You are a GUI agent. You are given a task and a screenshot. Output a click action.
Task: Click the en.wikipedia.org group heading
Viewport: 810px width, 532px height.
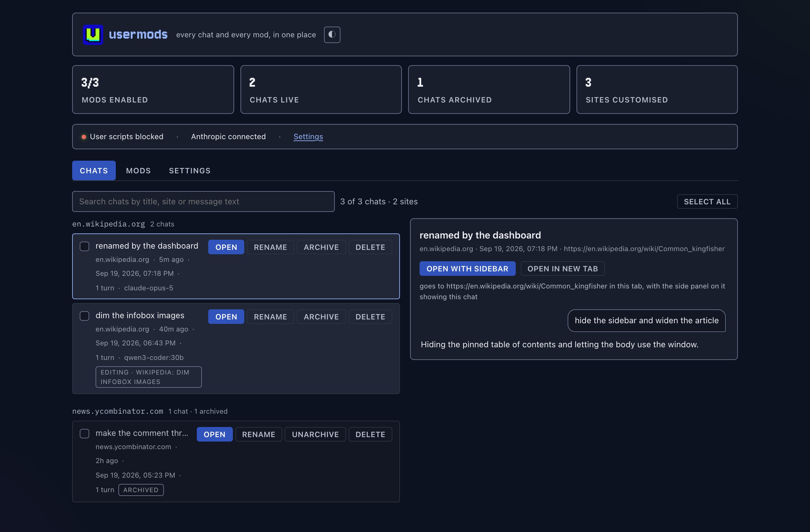(x=109, y=224)
